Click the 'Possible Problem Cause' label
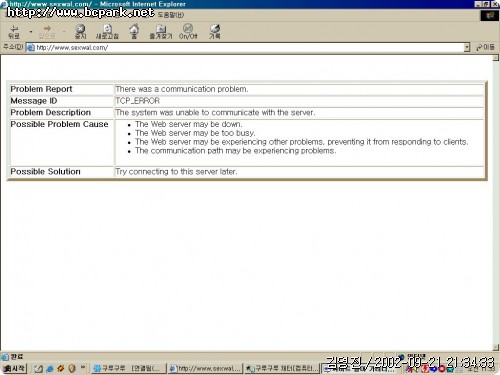This screenshot has height=375, width=500. [59, 124]
